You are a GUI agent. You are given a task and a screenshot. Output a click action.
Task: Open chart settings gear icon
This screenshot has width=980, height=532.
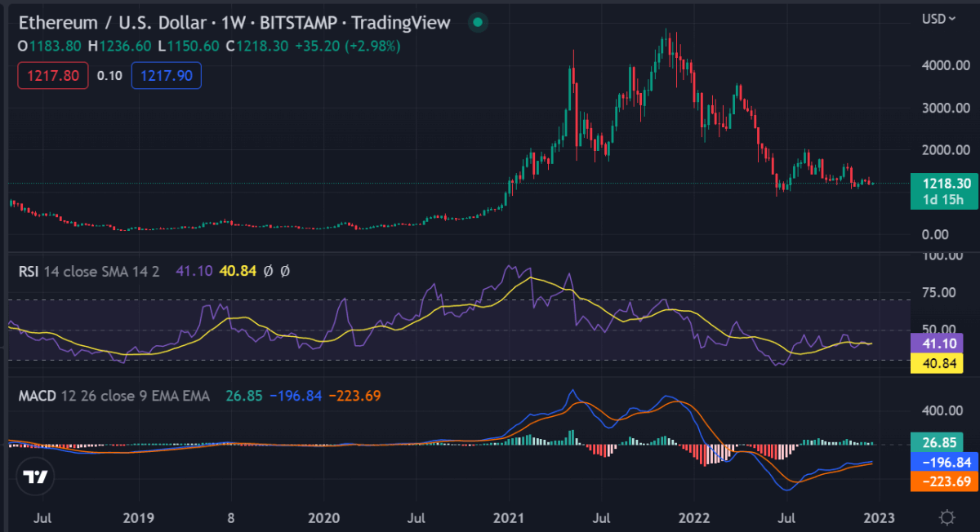click(947, 517)
